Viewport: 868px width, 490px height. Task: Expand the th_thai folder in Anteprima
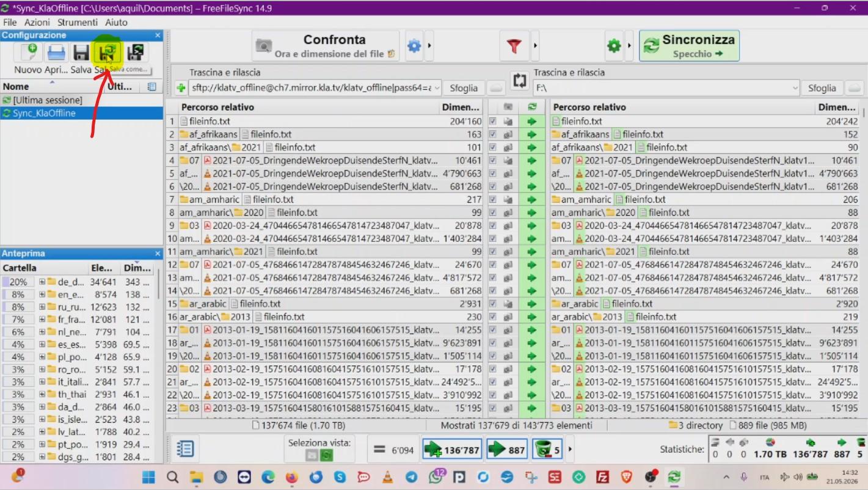coord(42,395)
